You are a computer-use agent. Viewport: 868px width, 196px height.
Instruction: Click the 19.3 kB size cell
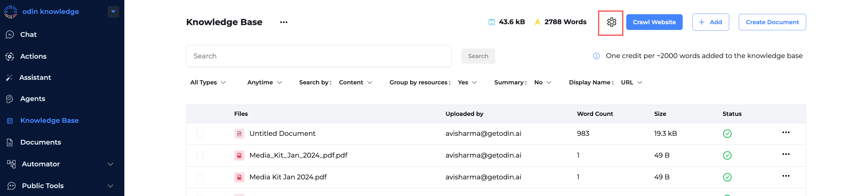click(x=665, y=134)
